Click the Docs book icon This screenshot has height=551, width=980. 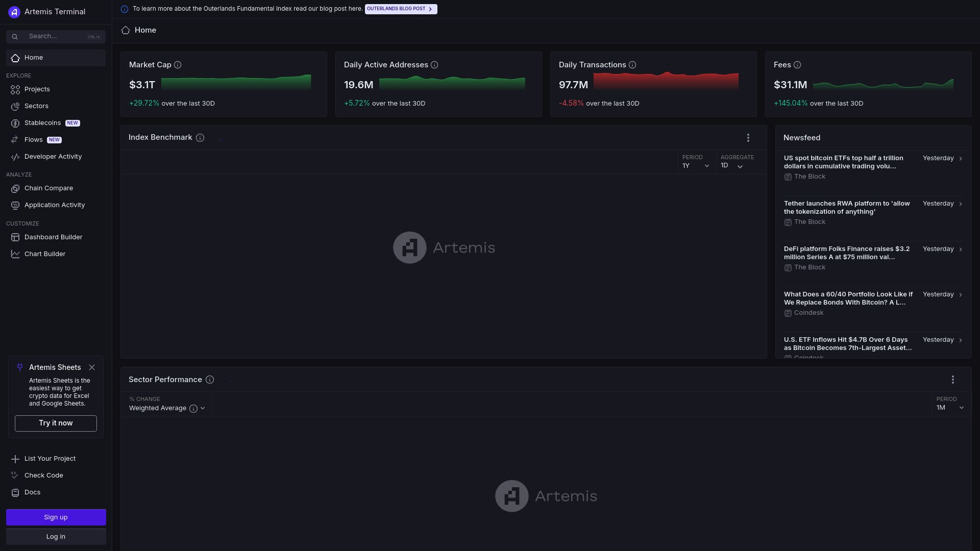15,493
